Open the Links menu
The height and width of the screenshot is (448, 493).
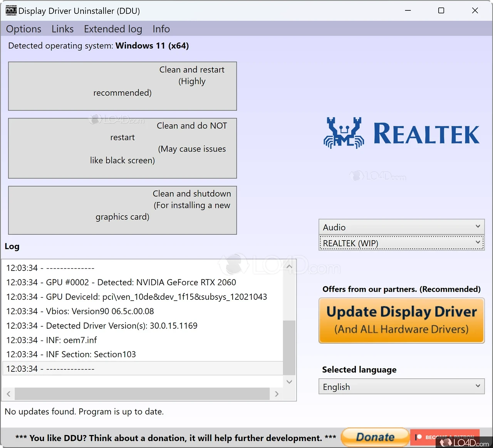(x=62, y=29)
